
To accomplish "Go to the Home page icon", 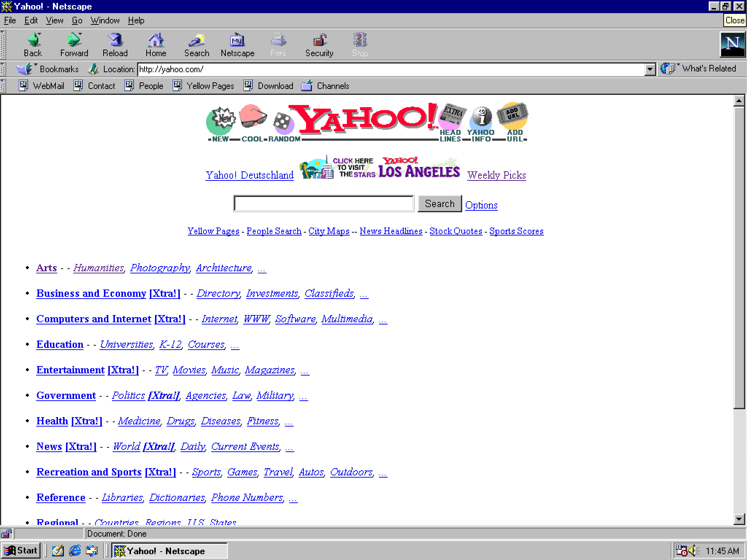I will pos(156,45).
